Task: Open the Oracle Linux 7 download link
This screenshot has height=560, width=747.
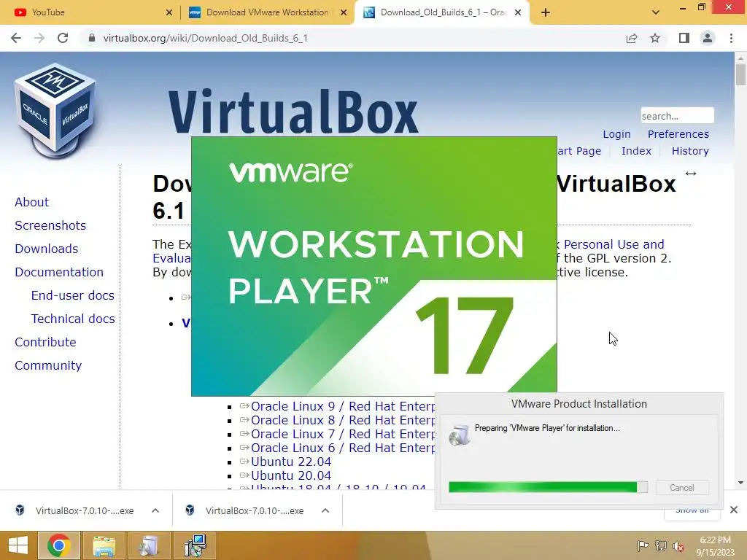Action: click(x=343, y=434)
